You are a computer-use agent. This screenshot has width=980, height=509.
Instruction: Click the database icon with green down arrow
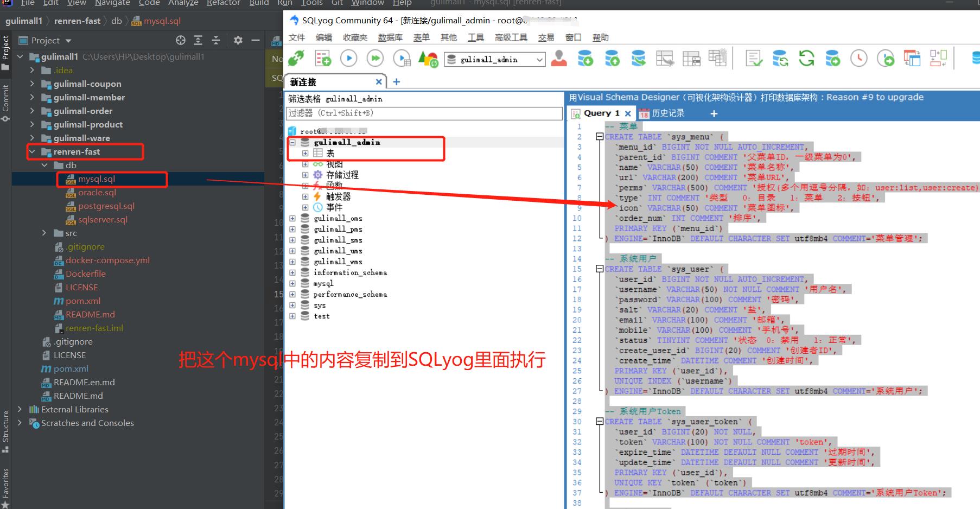586,58
